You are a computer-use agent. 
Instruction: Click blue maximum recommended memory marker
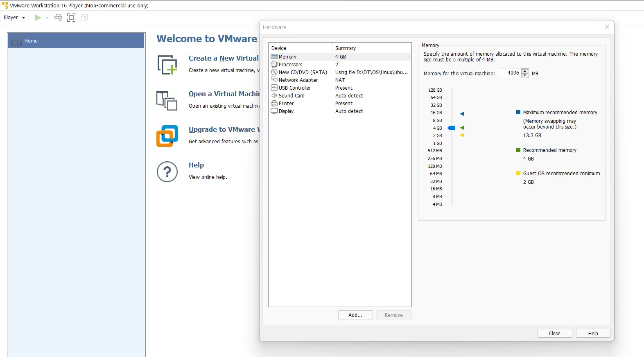[x=462, y=114]
